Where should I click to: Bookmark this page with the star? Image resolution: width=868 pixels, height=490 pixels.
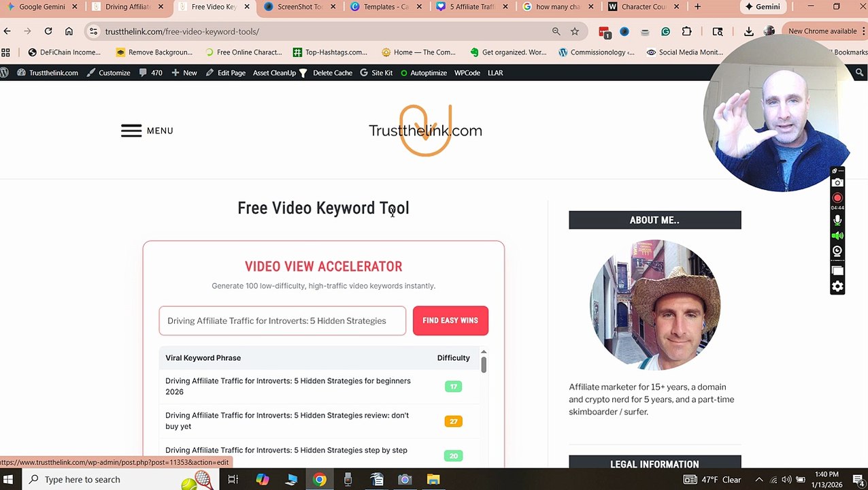point(575,31)
